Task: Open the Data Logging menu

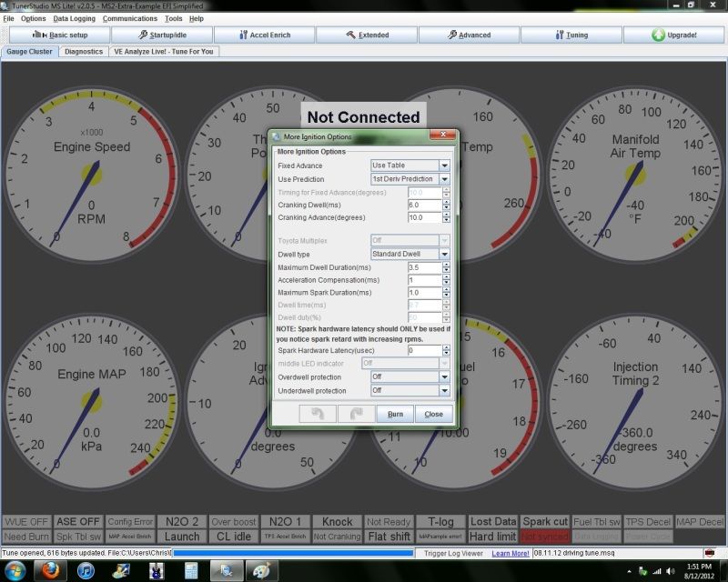Action: pyautogui.click(x=74, y=18)
